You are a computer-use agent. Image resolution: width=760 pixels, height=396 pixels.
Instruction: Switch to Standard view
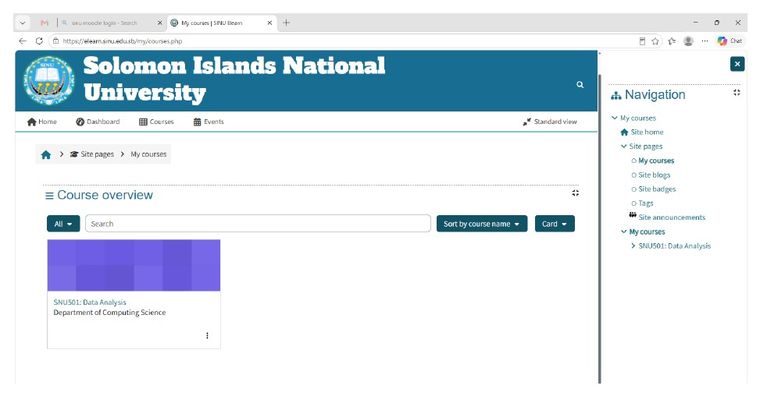[x=550, y=122]
